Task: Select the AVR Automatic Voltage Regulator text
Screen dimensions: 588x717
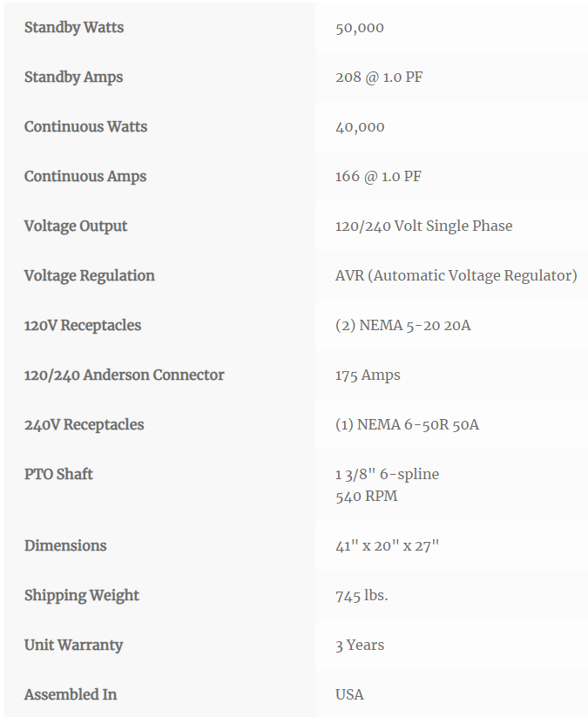Action: [x=456, y=275]
